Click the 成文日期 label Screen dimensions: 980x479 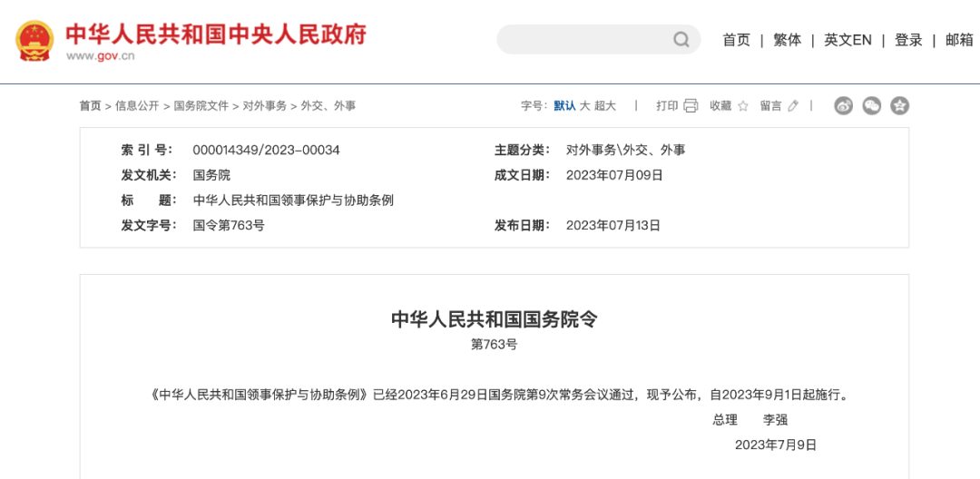pyautogui.click(x=523, y=175)
